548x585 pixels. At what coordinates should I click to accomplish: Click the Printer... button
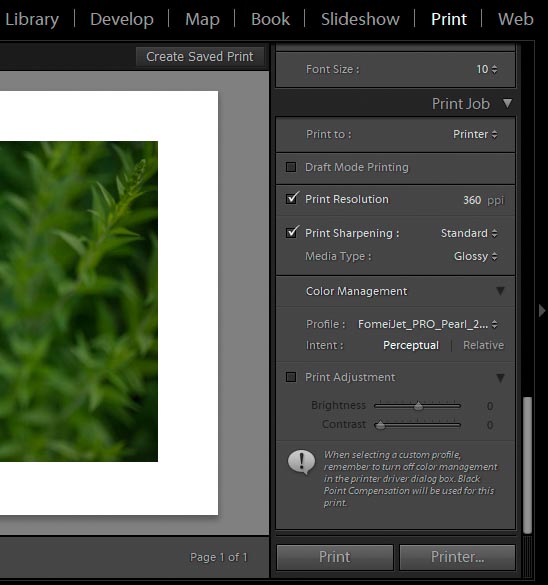457,557
